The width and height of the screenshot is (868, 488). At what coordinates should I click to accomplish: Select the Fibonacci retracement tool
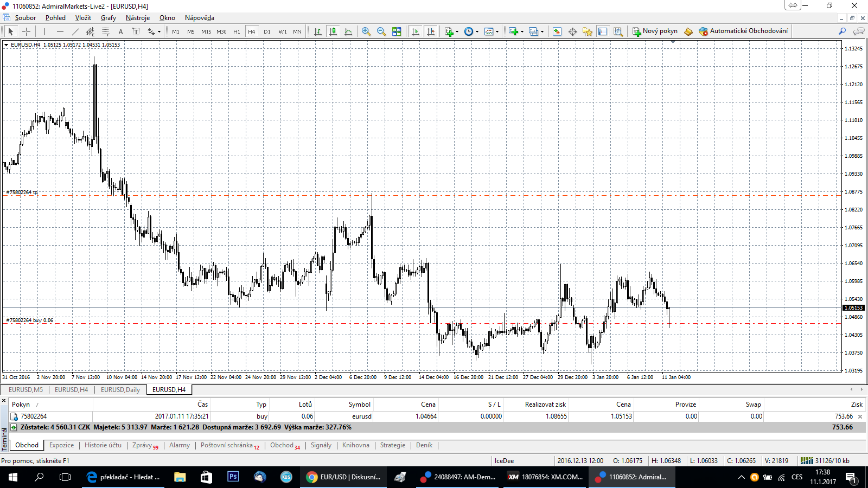[x=105, y=31]
